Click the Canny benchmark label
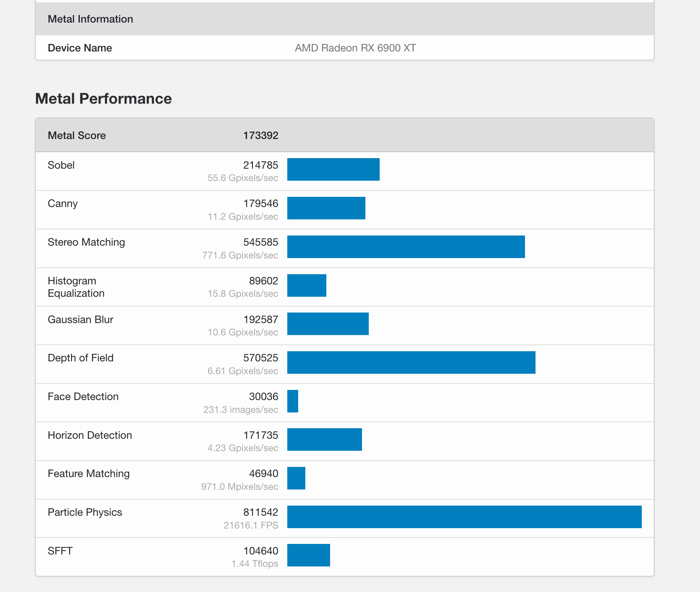Viewport: 700px width, 592px height. 63,204
